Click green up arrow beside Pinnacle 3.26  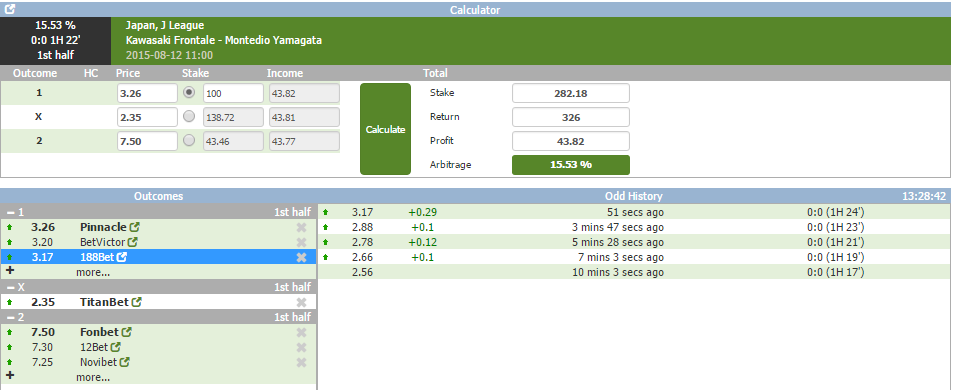click(9, 227)
